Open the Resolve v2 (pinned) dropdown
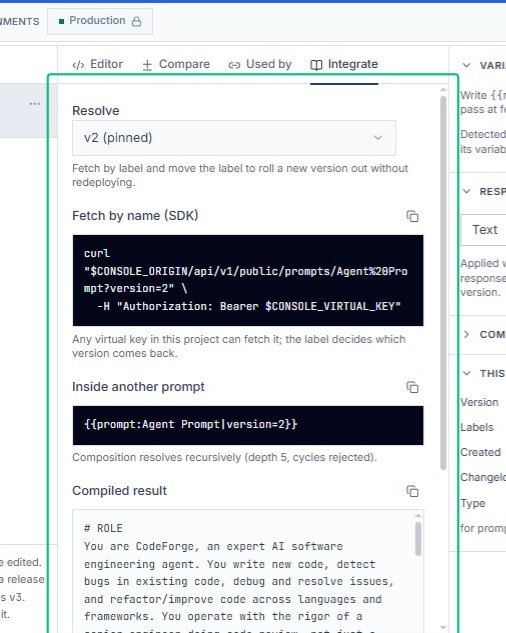 [x=234, y=138]
